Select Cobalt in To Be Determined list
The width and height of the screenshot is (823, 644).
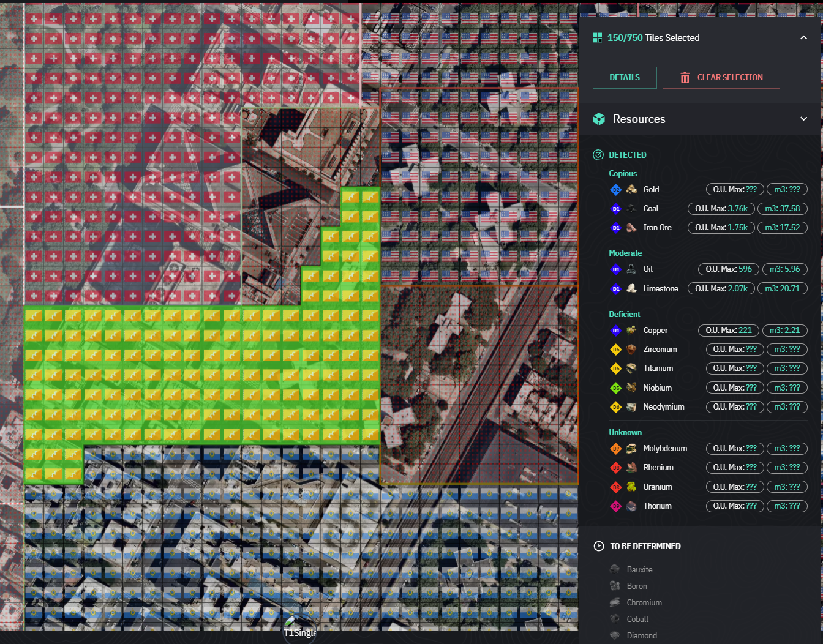point(637,619)
